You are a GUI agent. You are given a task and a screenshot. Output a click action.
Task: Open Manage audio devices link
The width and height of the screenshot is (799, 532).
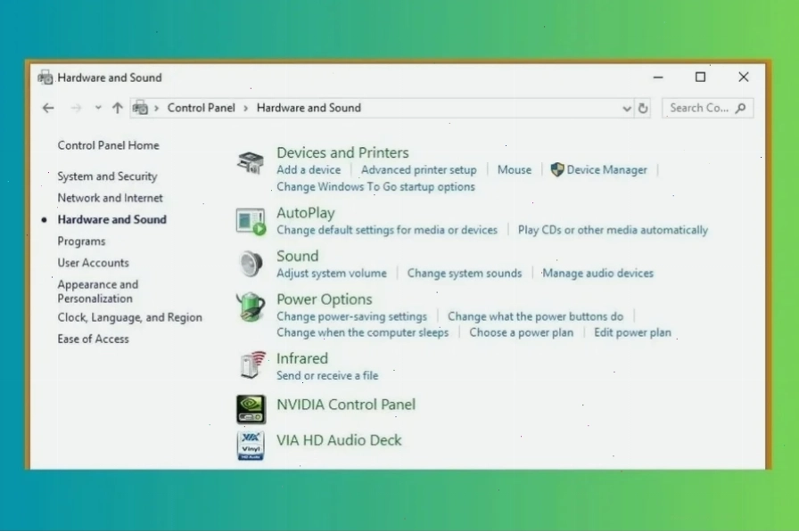[x=597, y=274]
